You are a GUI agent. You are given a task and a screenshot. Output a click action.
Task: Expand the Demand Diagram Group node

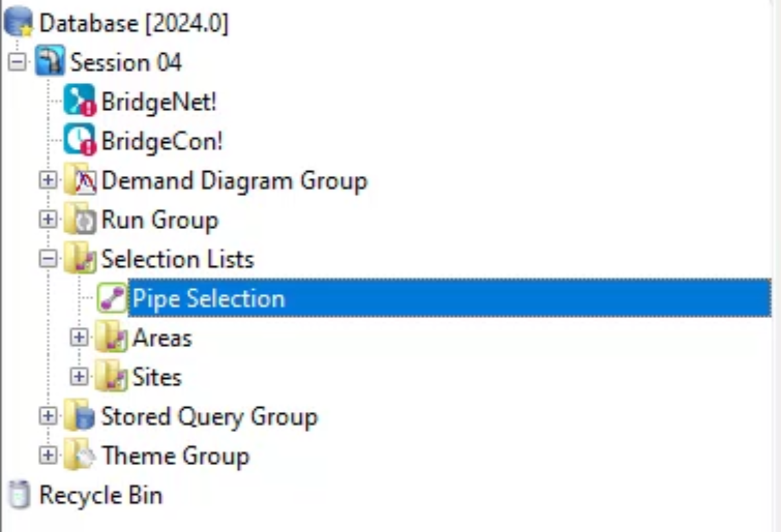tap(48, 180)
